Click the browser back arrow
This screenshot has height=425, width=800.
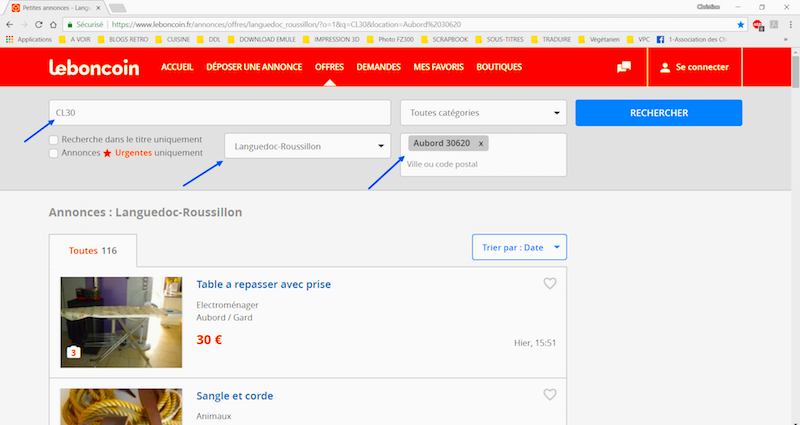[10, 24]
